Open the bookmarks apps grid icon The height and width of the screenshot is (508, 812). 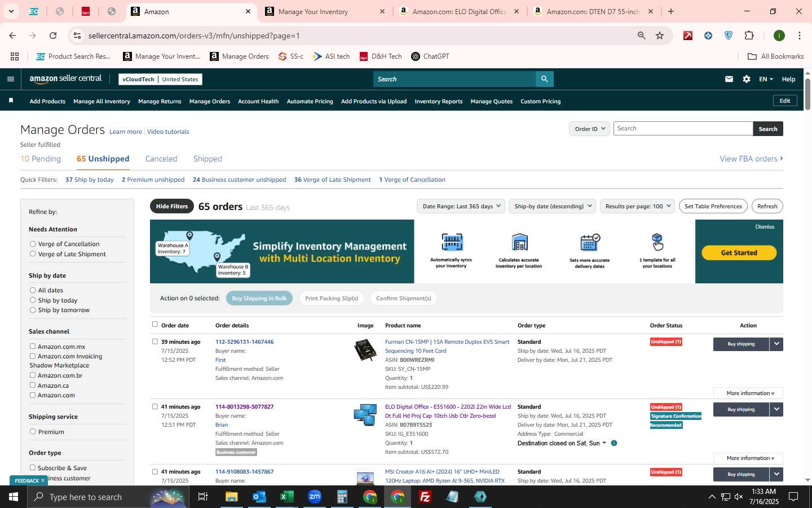[x=15, y=56]
